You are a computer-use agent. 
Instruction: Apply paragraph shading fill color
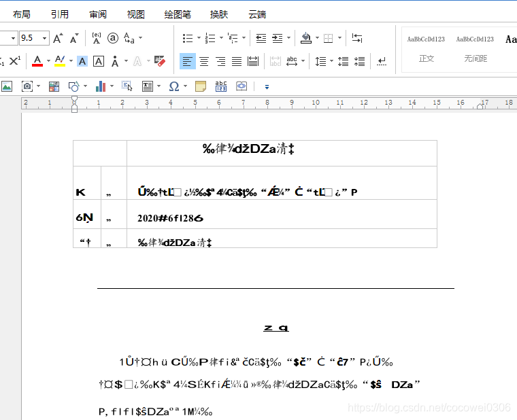[x=306, y=38]
